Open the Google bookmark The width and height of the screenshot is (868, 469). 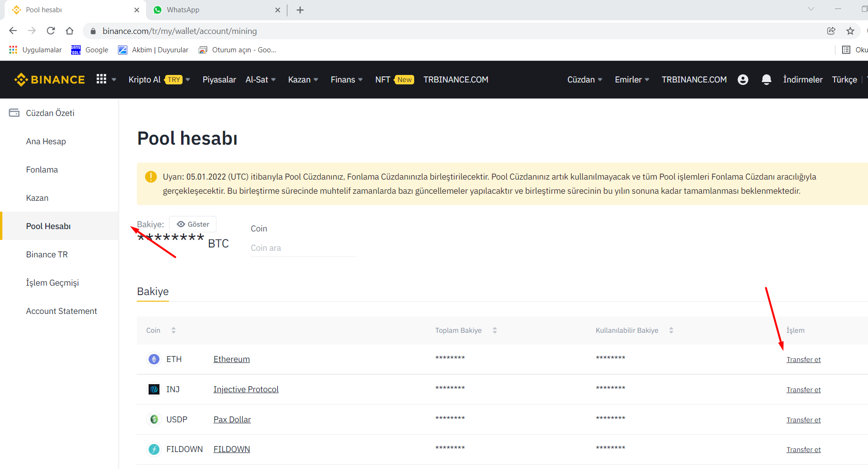click(90, 50)
